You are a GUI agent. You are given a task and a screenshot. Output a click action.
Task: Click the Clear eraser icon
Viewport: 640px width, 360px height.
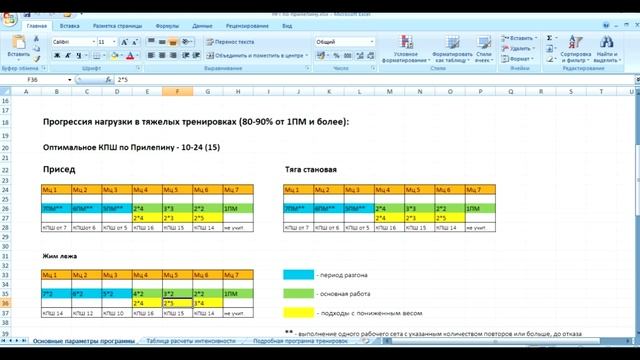pyautogui.click(x=549, y=59)
